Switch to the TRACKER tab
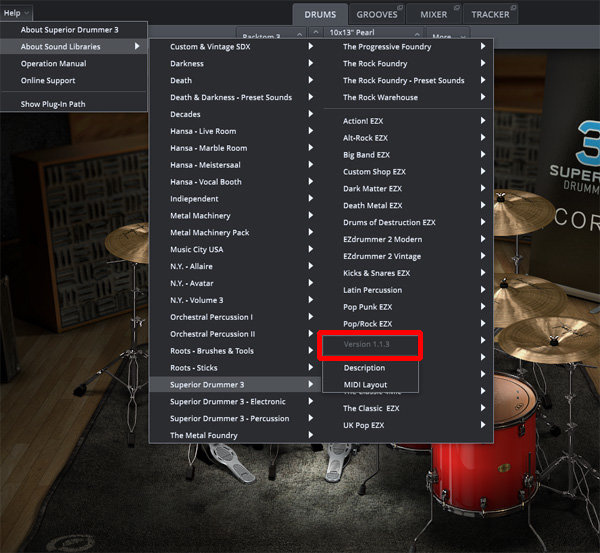This screenshot has height=553, width=600. coord(490,15)
